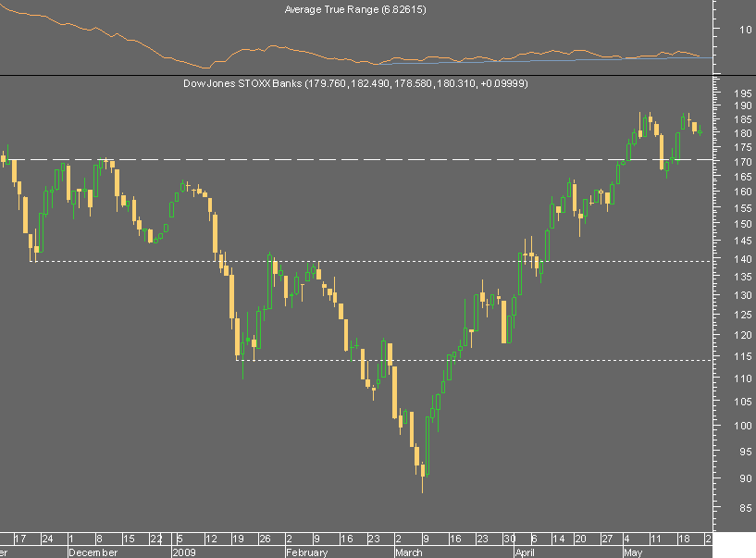Choose the "160" price scale value
The height and width of the screenshot is (558, 756).
(742, 192)
